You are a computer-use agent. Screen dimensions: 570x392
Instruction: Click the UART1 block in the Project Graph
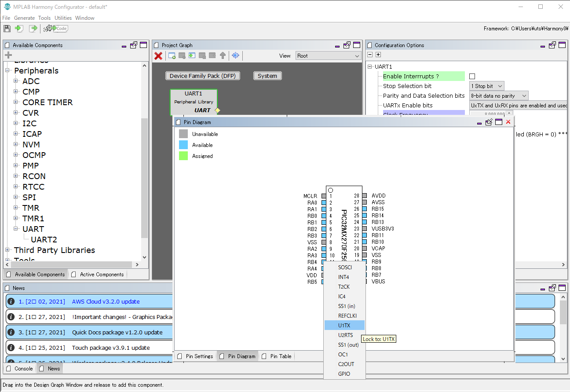194,101
